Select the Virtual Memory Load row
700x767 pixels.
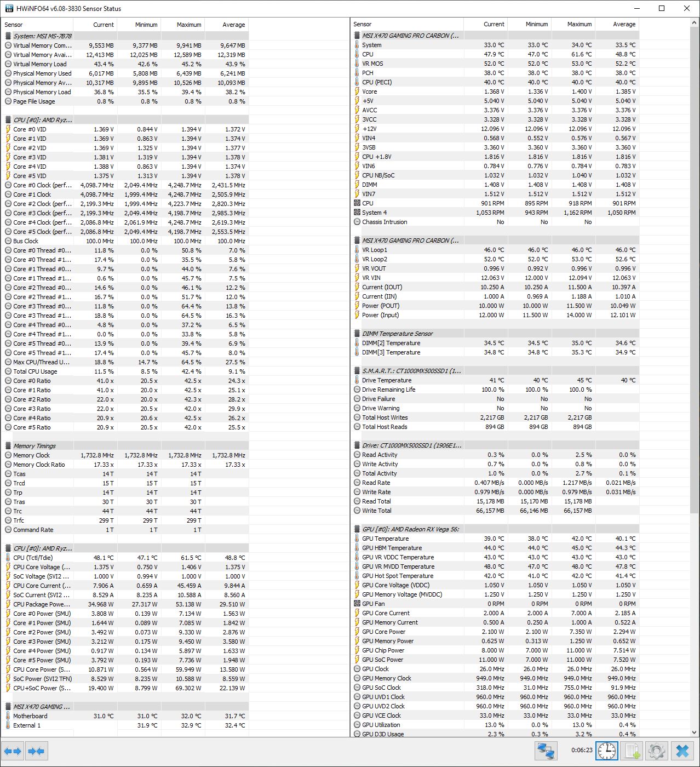click(125, 64)
